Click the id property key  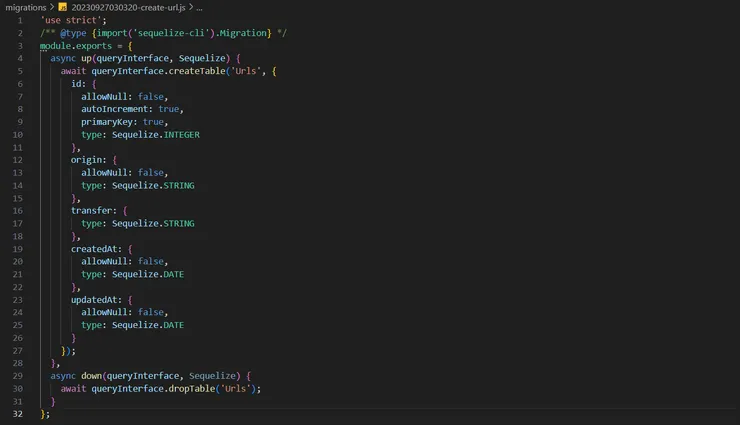[x=76, y=84]
